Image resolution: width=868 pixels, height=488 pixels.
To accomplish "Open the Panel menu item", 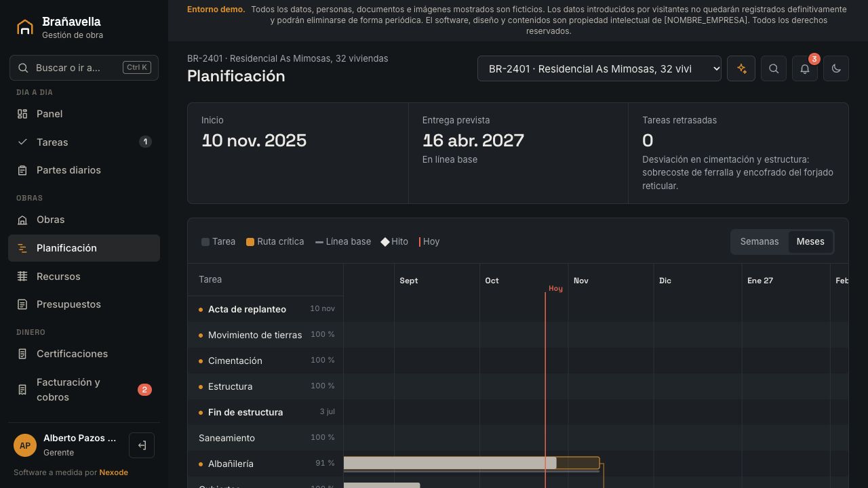I will 84,114.
